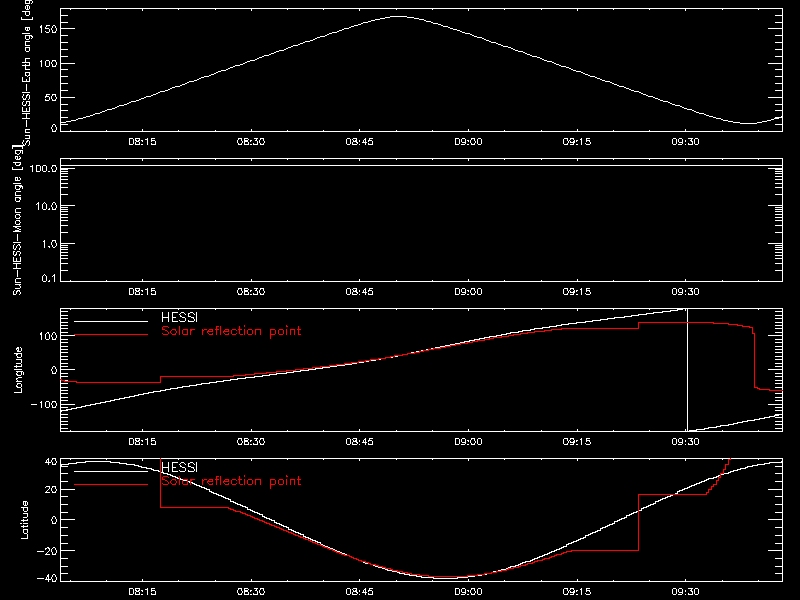800x600 pixels.
Task: Click HESSI legend text in Latitude plot
Action: 179,467
